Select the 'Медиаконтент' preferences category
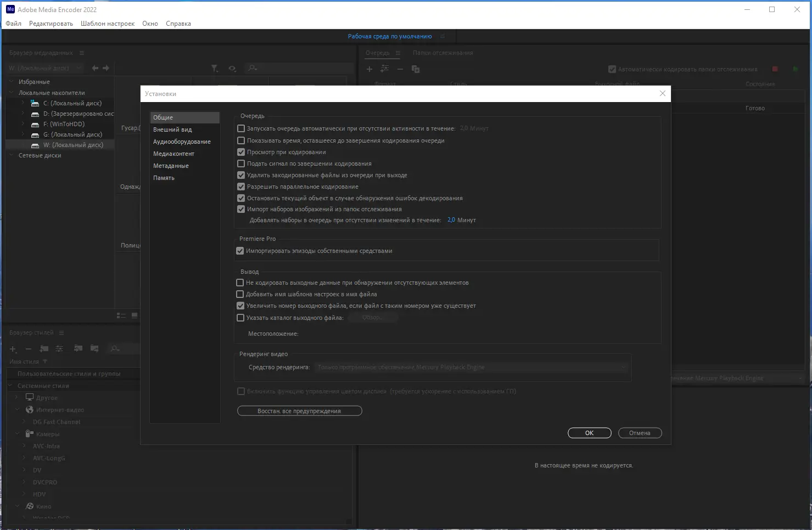Screen dimensions: 812x530 coord(184,154)
